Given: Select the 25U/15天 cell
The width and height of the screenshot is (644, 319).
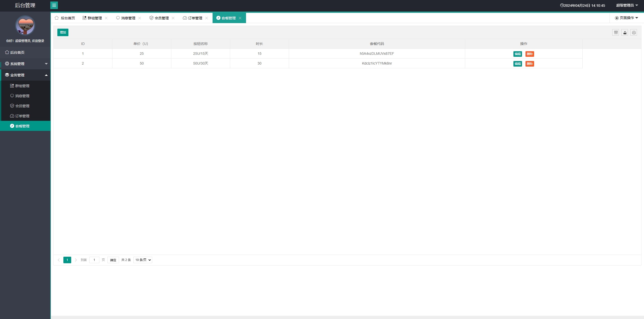Looking at the screenshot, I should [x=200, y=54].
